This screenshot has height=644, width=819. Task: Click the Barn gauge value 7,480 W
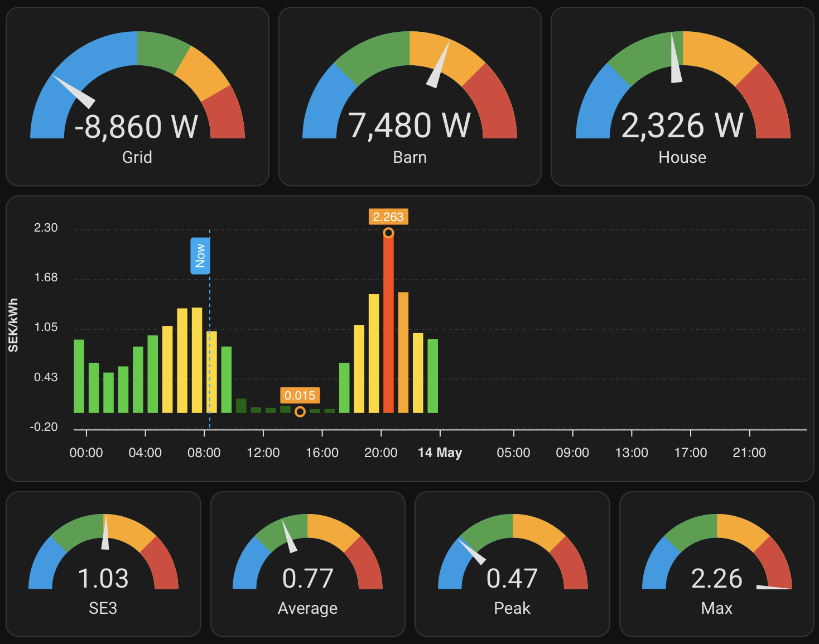(x=409, y=126)
